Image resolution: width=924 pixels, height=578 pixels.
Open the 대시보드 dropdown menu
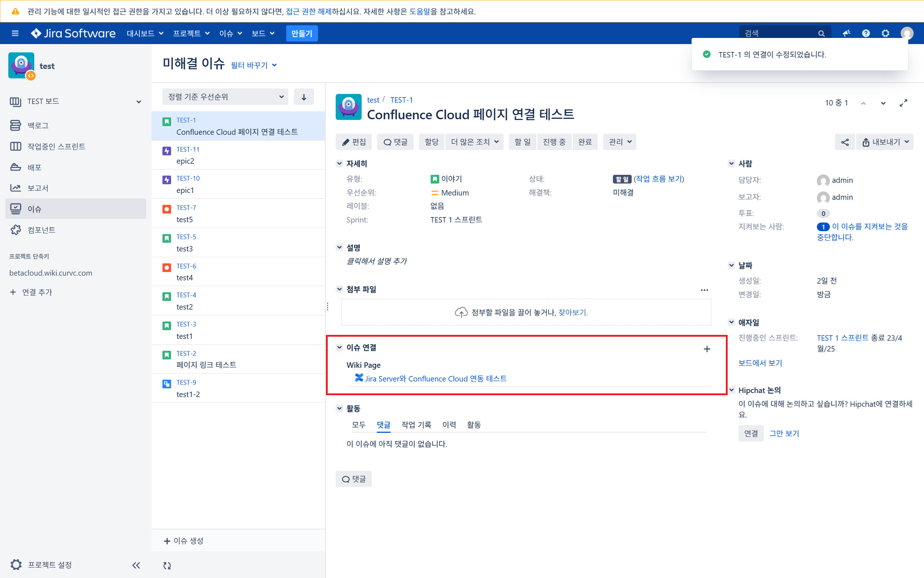pyautogui.click(x=145, y=33)
